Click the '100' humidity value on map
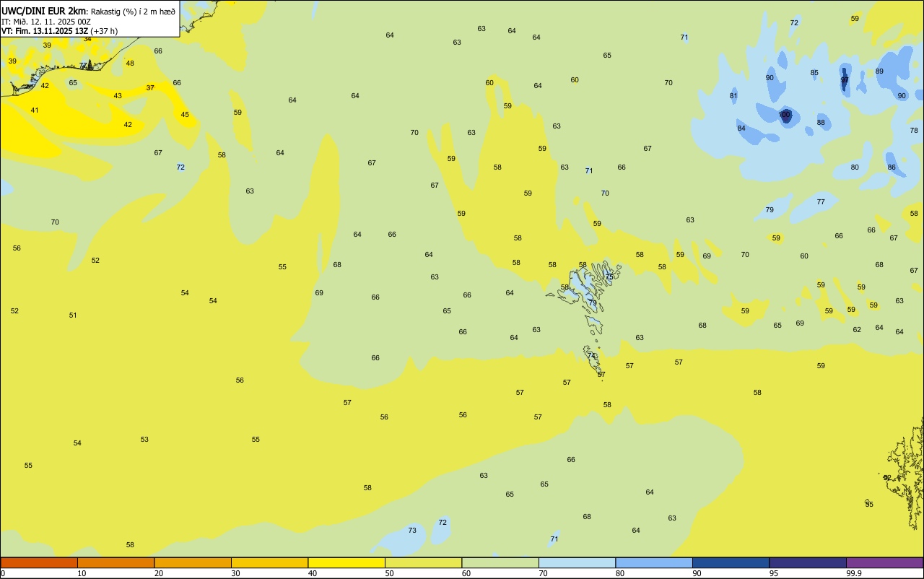Viewport: 924px width, 579px height. click(785, 115)
